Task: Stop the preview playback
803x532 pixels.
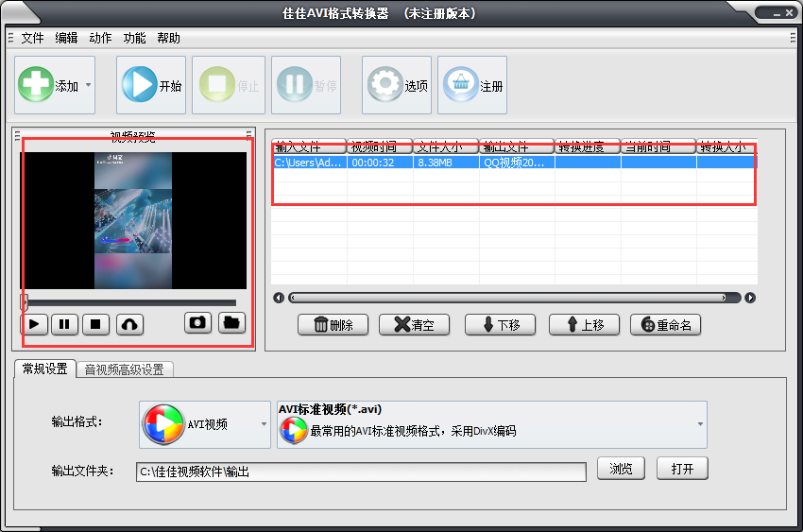Action: (94, 324)
